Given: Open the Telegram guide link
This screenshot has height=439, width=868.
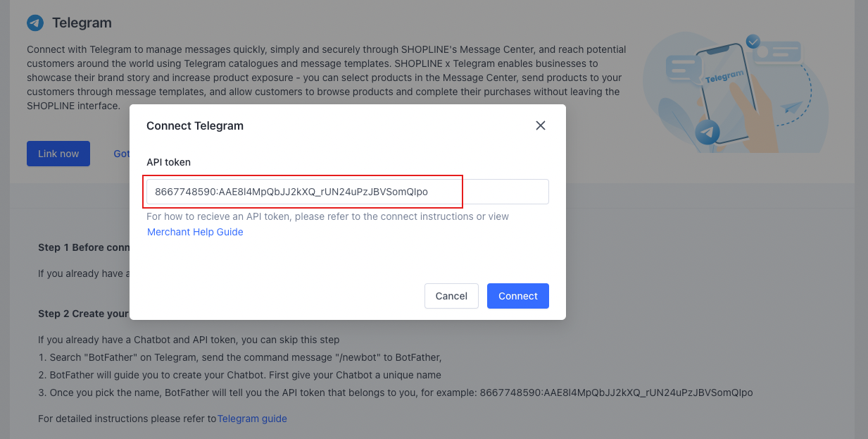Looking at the screenshot, I should tap(252, 419).
